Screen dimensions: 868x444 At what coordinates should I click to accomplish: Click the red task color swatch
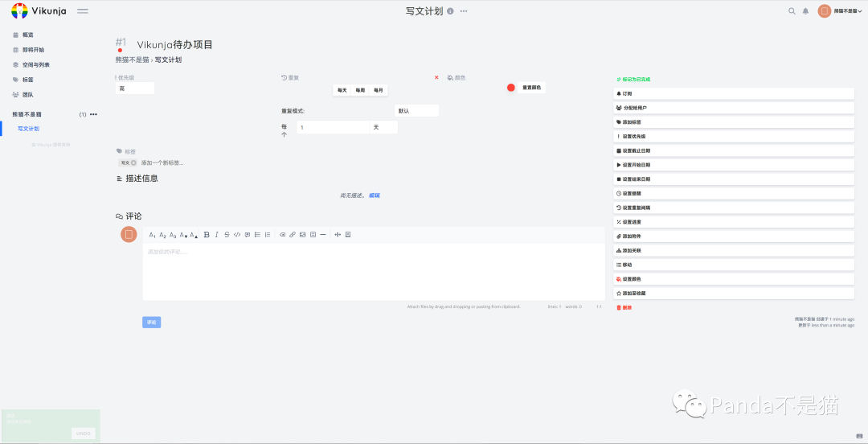tap(511, 88)
